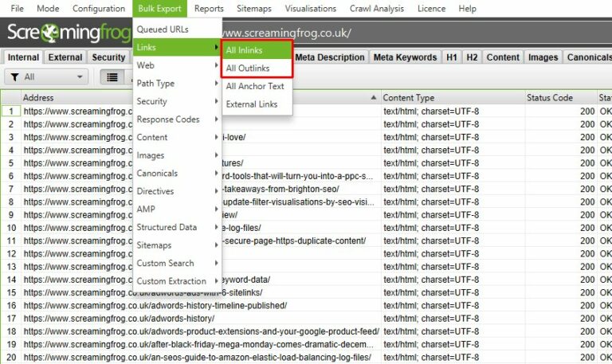
Task: Switch to the External tab
Action: [65, 57]
